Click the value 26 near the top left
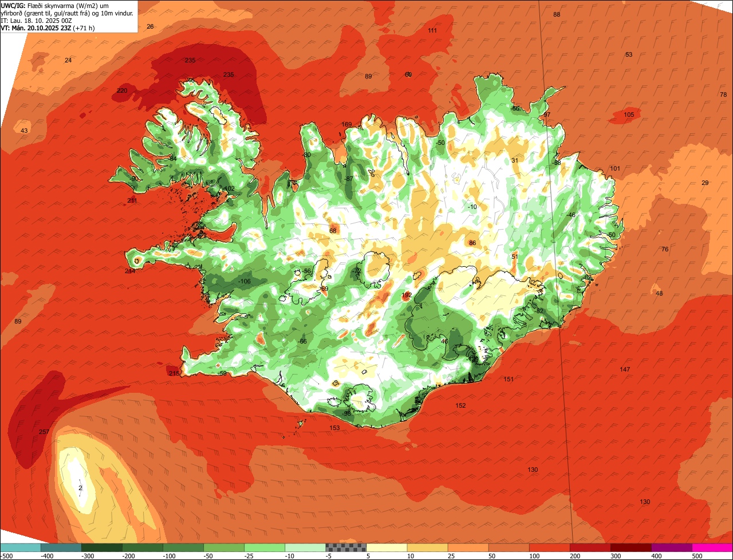The image size is (733, 560). [x=150, y=26]
